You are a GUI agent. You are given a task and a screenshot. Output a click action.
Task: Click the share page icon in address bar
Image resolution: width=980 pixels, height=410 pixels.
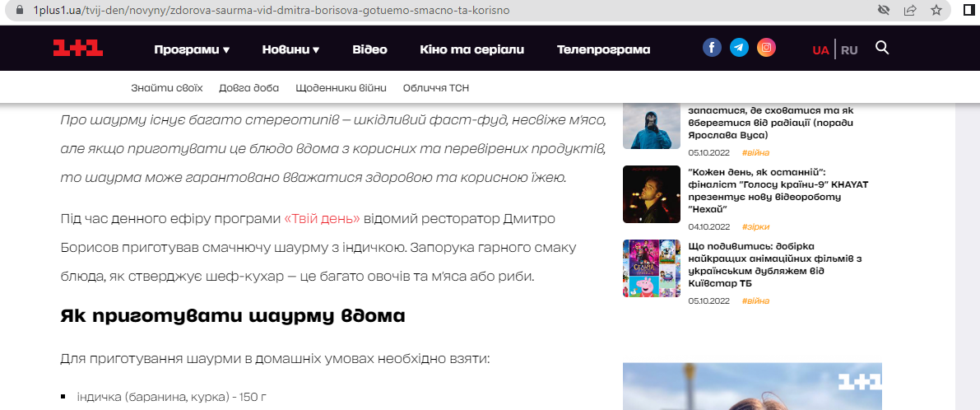click(910, 11)
